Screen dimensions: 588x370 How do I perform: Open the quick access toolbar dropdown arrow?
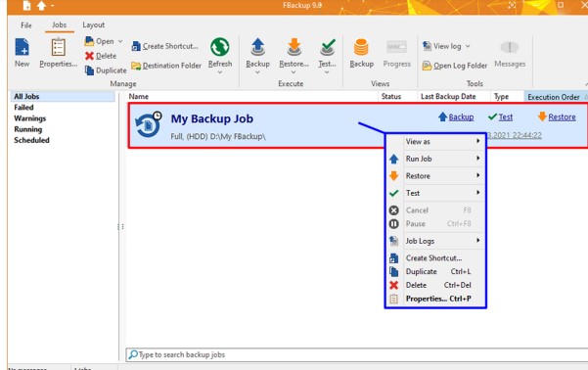coord(53,6)
